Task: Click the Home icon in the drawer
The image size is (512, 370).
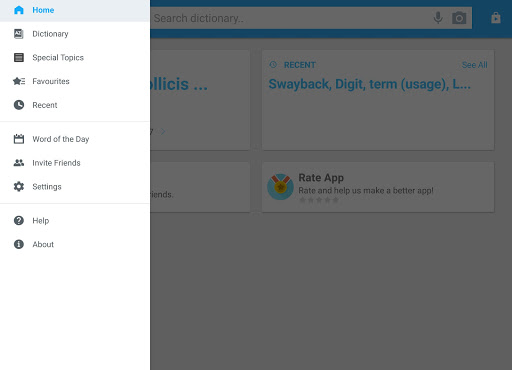Action: (x=19, y=10)
